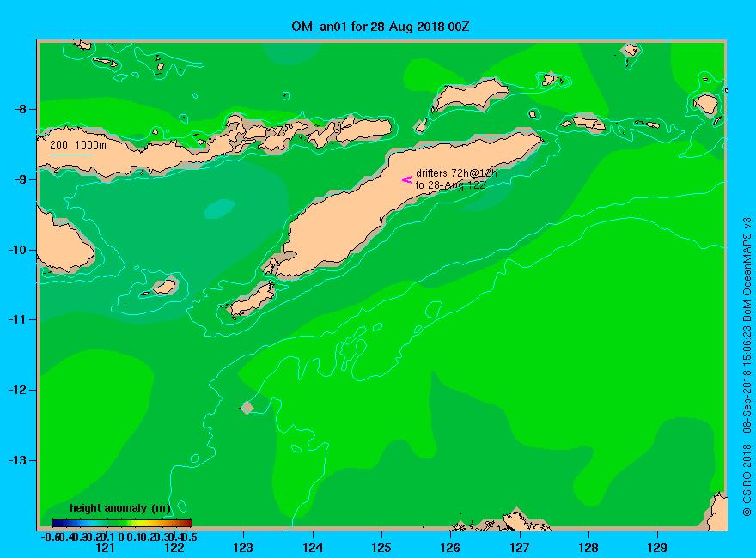756x558 pixels.
Task: Click the height anomaly rainbow color bar
Action: (x=122, y=523)
